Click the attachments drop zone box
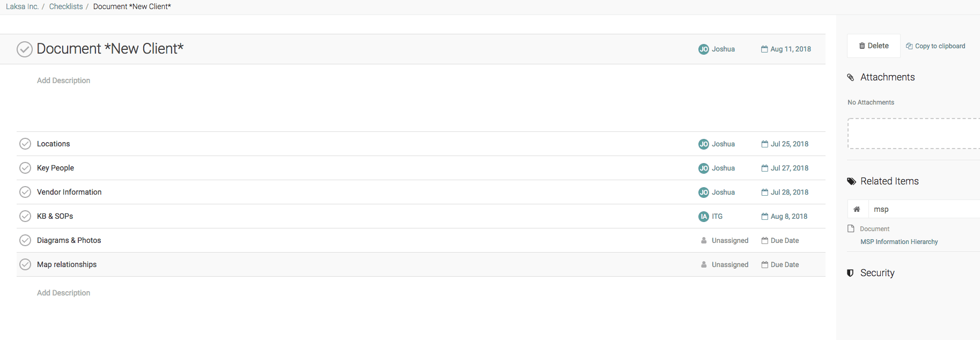Image resolution: width=980 pixels, height=340 pixels. point(913,134)
